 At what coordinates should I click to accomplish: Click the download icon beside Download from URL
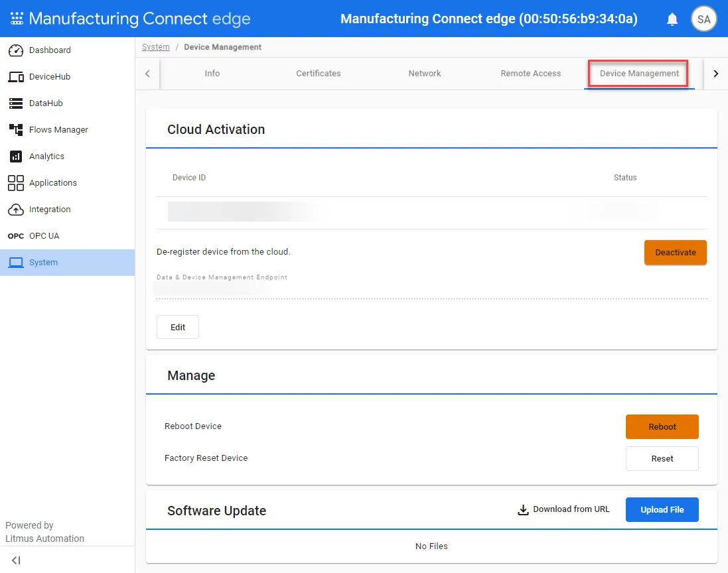click(523, 509)
